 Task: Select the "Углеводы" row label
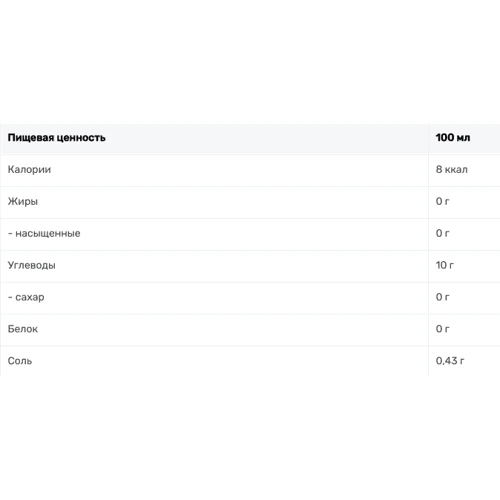32,265
